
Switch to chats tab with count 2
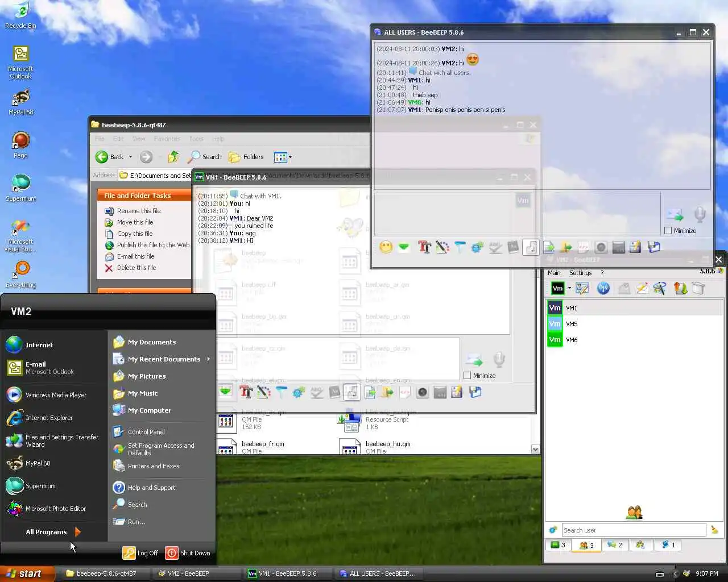point(615,545)
